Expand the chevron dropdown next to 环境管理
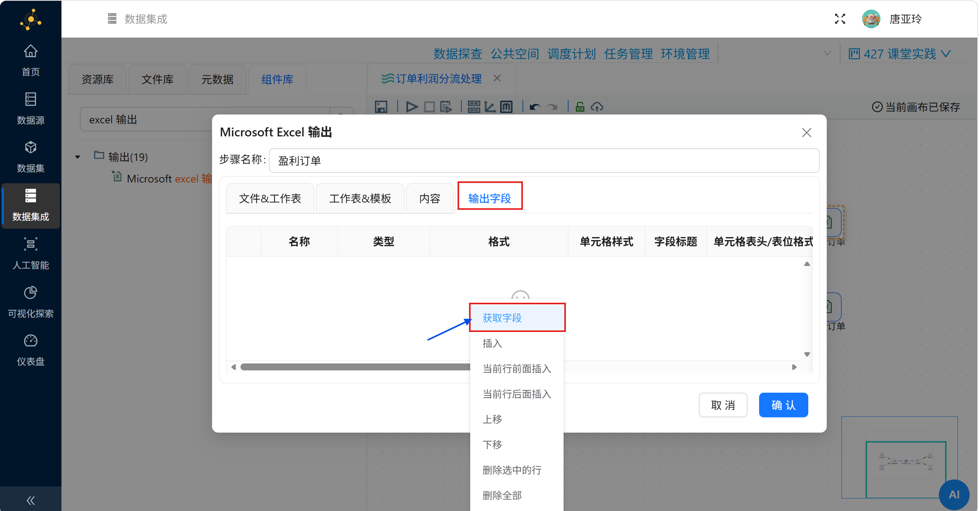 tap(827, 53)
